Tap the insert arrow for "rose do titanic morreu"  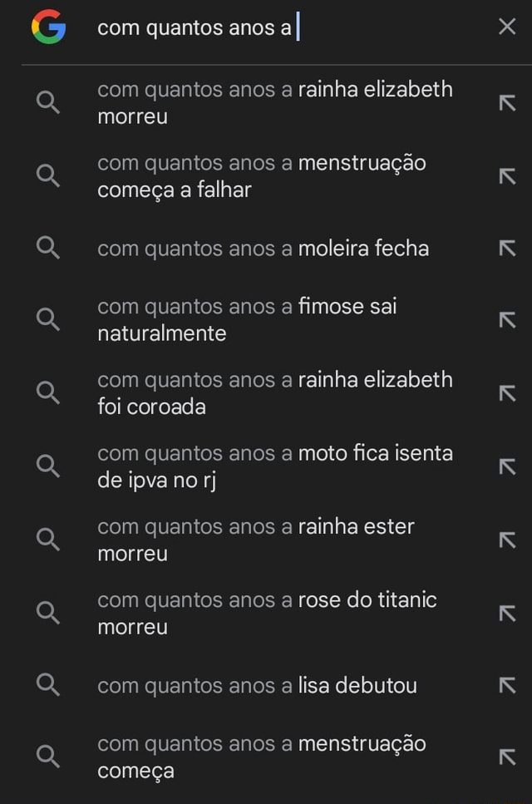[x=509, y=612]
